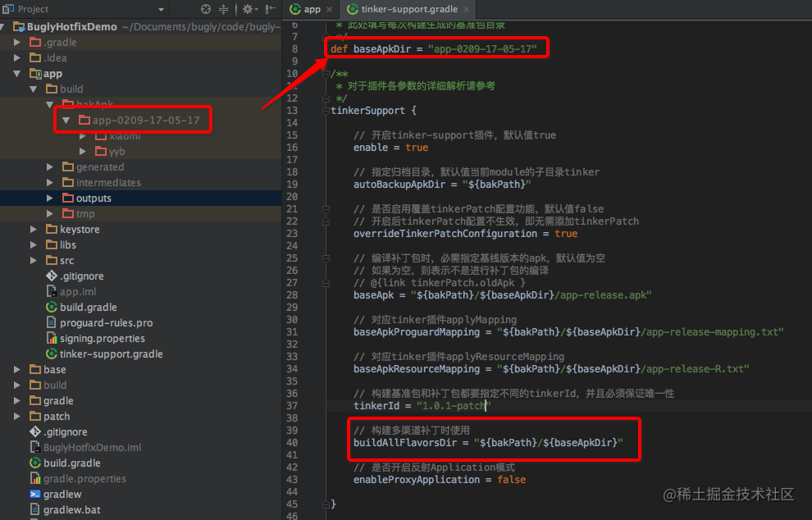812x520 pixels.
Task: Switch to the app editor tab
Action: (312, 9)
